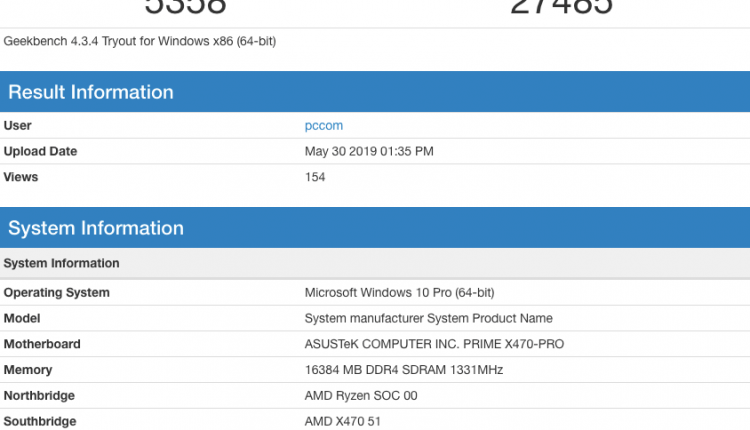Viewport: 750px width, 430px height.
Task: Click the Motherboard label
Action: [42, 344]
